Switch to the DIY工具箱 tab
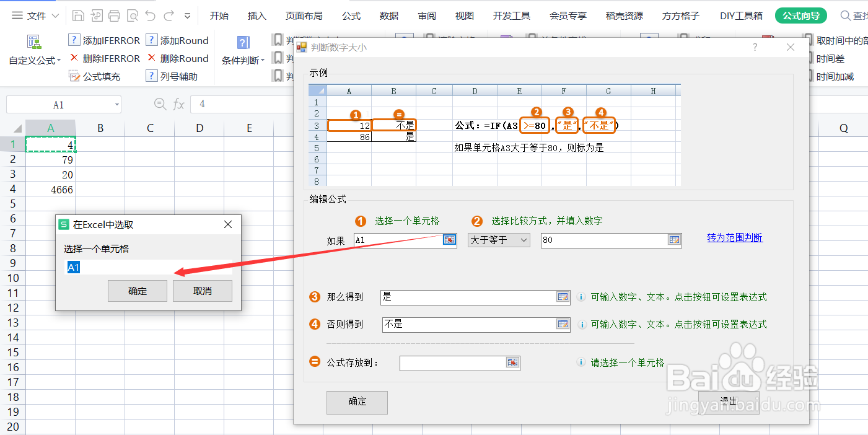This screenshot has width=868, height=435. [741, 15]
